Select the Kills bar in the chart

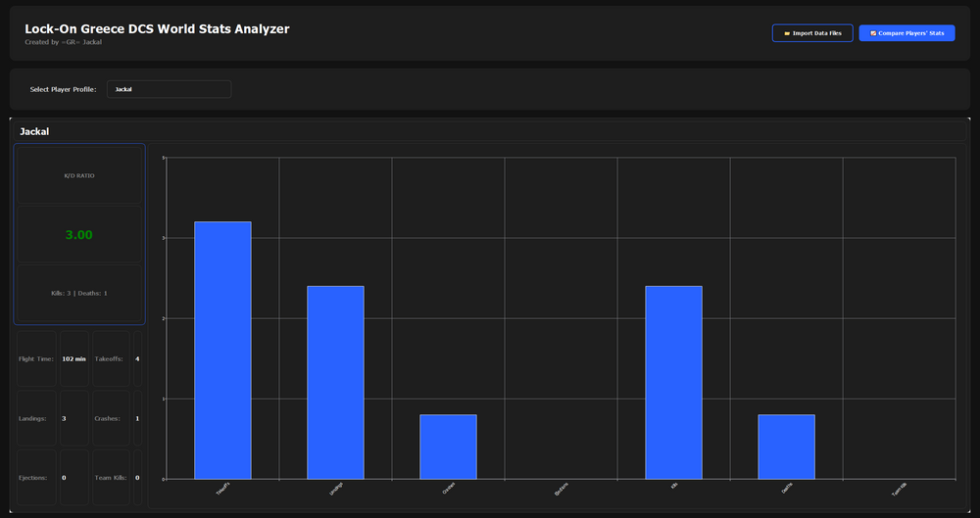coord(674,383)
